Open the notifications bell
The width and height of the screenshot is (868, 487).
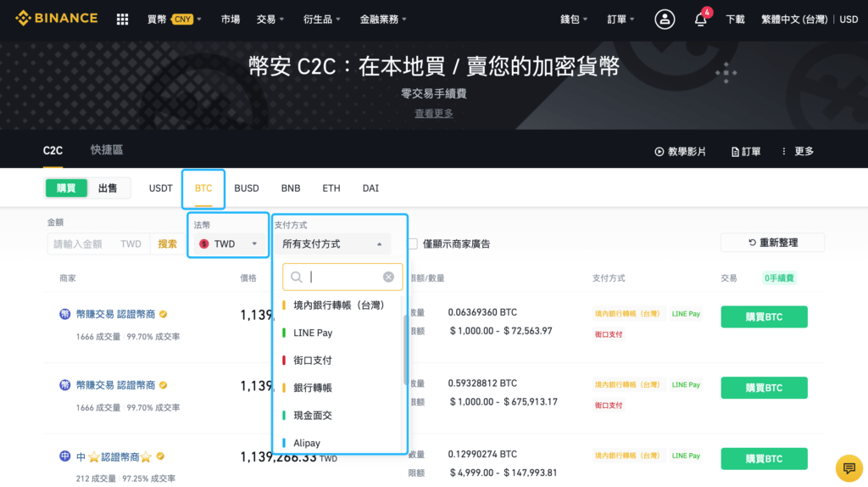click(x=701, y=19)
